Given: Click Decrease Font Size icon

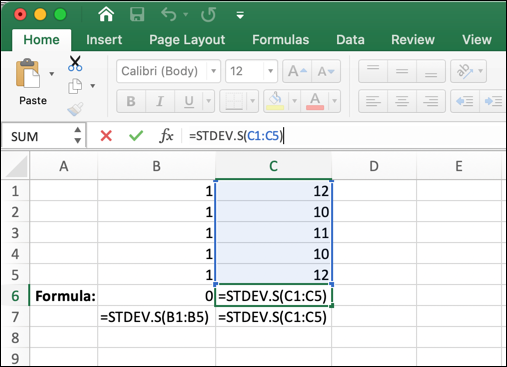Looking at the screenshot, I should coord(326,71).
